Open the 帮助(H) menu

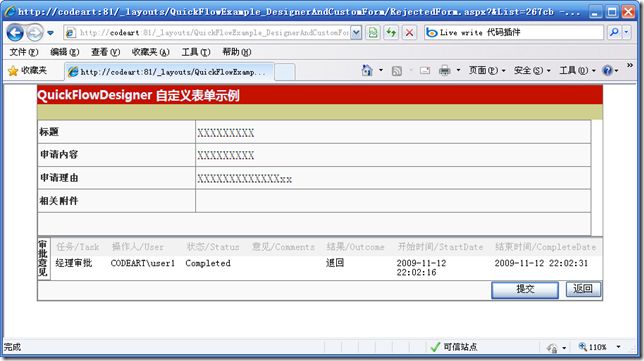(237, 52)
